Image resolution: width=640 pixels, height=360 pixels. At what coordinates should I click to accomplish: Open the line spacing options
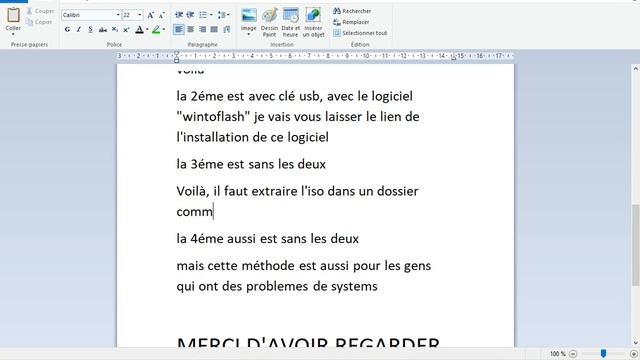coord(223,15)
